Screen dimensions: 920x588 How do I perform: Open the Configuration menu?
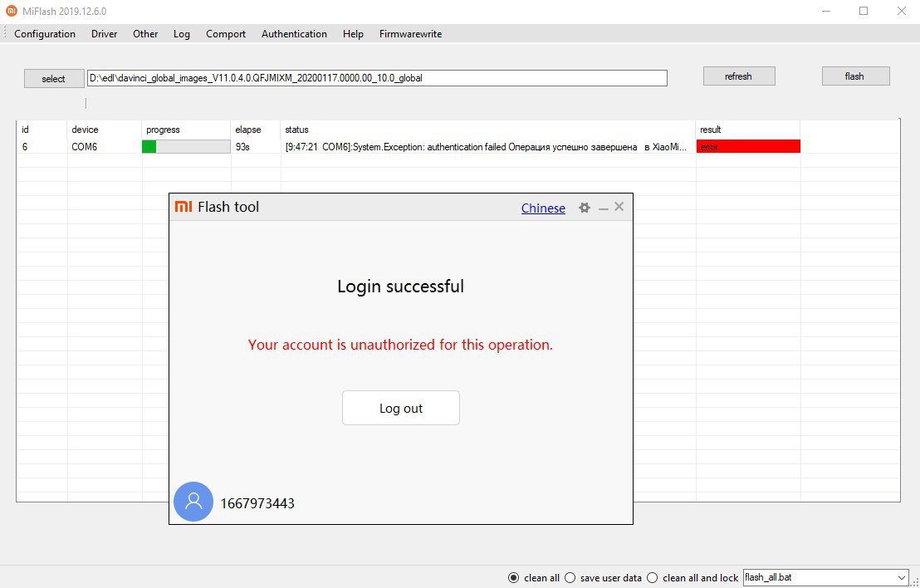point(45,34)
